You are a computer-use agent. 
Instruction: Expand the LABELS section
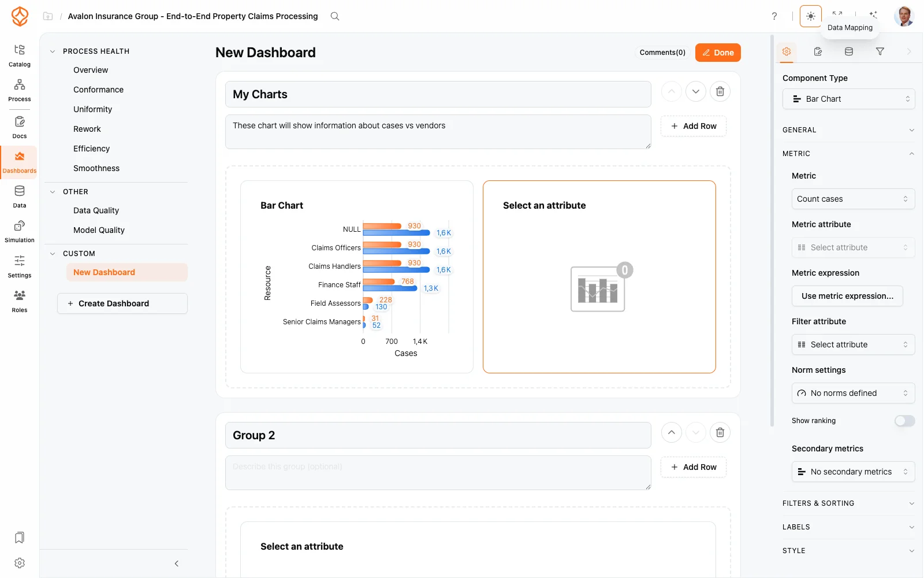pyautogui.click(x=849, y=527)
